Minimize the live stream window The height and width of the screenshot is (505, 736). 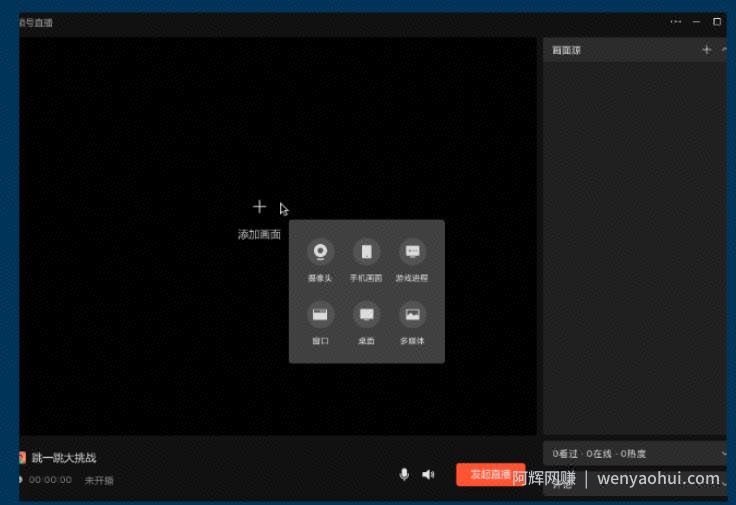pyautogui.click(x=696, y=22)
